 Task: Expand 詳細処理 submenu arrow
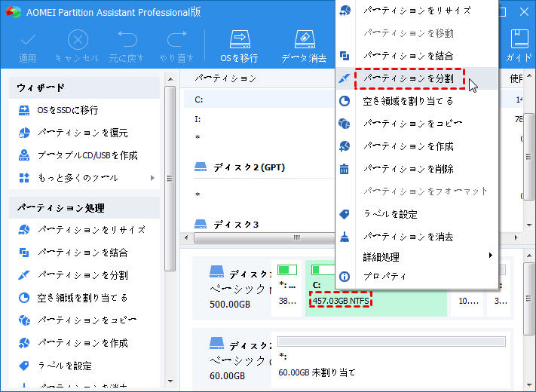point(491,256)
